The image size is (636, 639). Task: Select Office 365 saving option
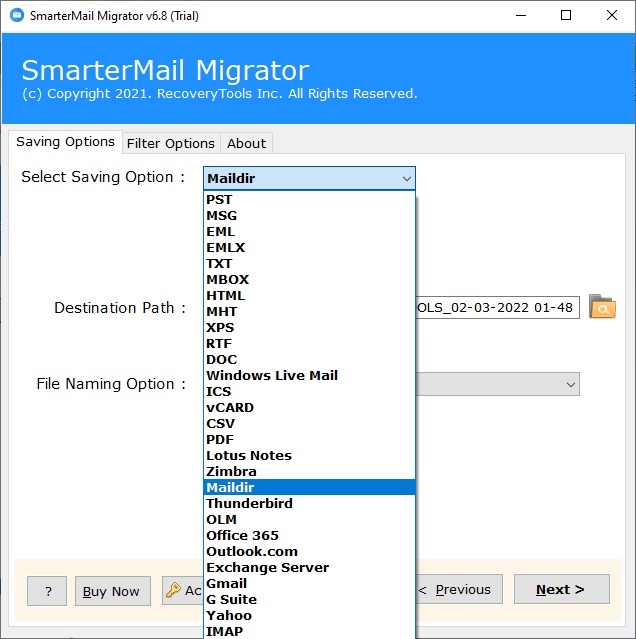[x=309, y=535]
